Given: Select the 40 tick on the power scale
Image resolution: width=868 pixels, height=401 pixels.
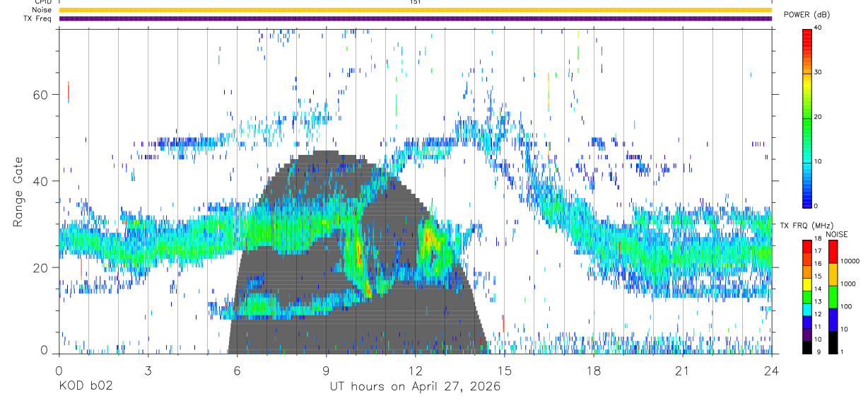Looking at the screenshot, I should coord(818,28).
